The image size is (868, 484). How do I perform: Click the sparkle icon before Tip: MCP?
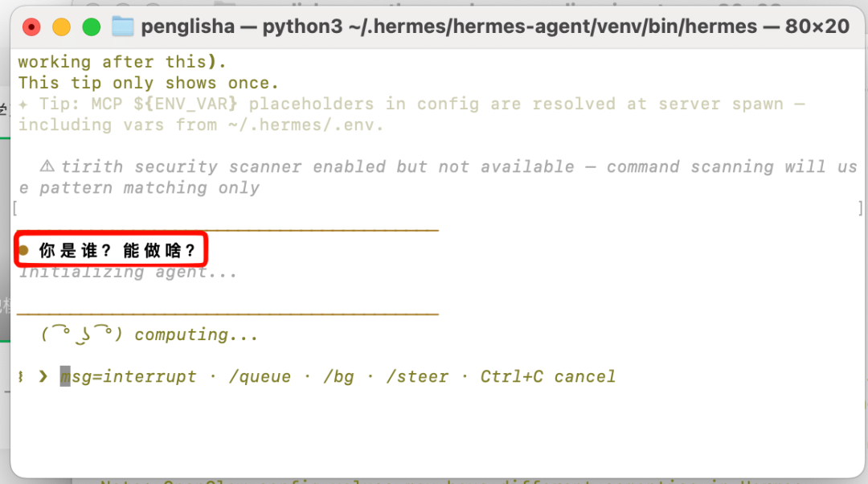pos(23,104)
